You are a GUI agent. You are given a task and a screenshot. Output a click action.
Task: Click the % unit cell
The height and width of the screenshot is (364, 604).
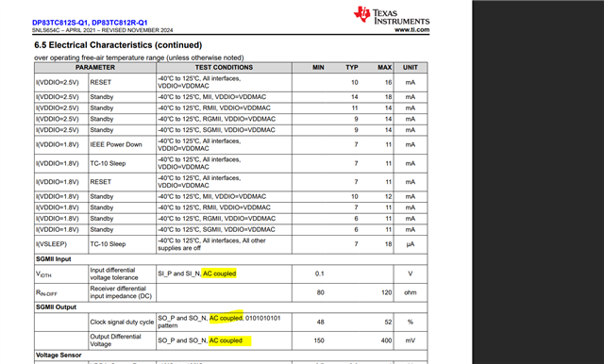click(411, 323)
